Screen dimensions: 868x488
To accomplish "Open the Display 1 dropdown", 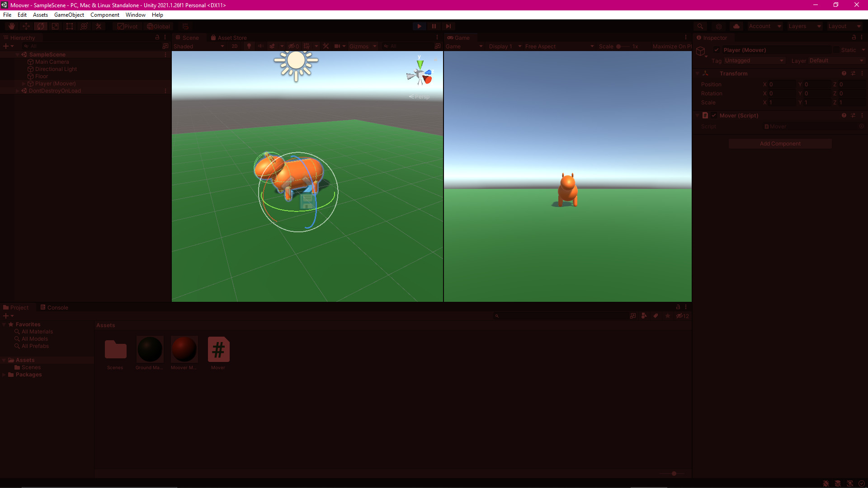I will 505,46.
